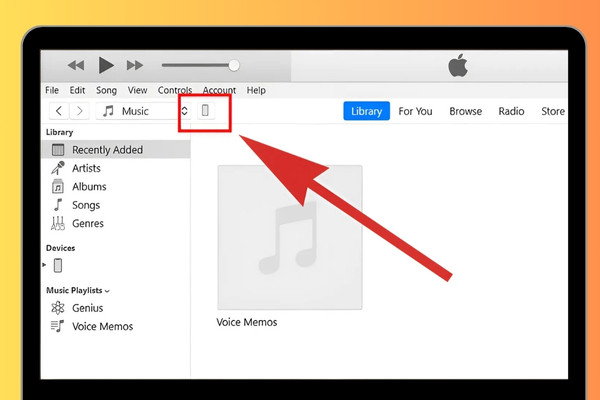Select Recently Added in the sidebar
Screen dimensions: 600x400
coord(116,149)
